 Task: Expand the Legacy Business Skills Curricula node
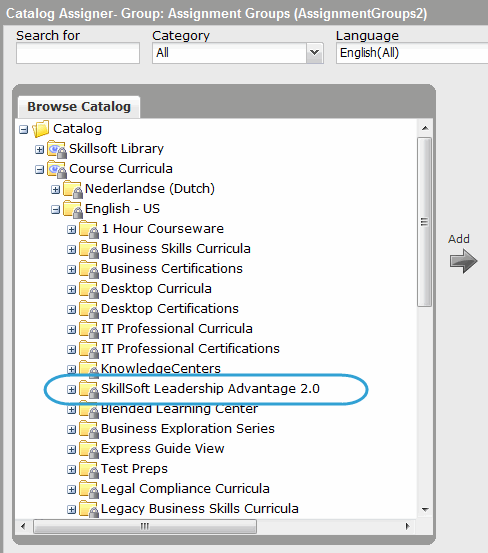[72, 510]
